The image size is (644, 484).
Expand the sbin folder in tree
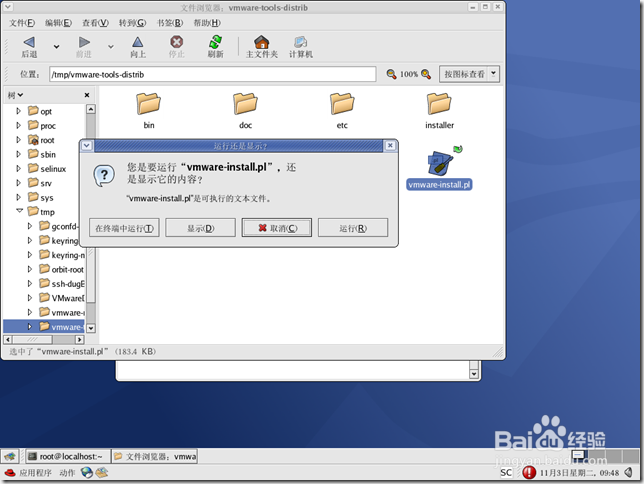pyautogui.click(x=18, y=154)
